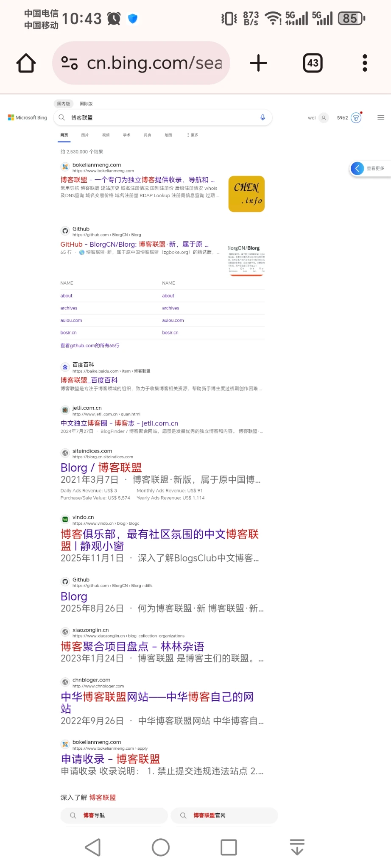
Task: Tap the Android home circle button
Action: (x=161, y=847)
